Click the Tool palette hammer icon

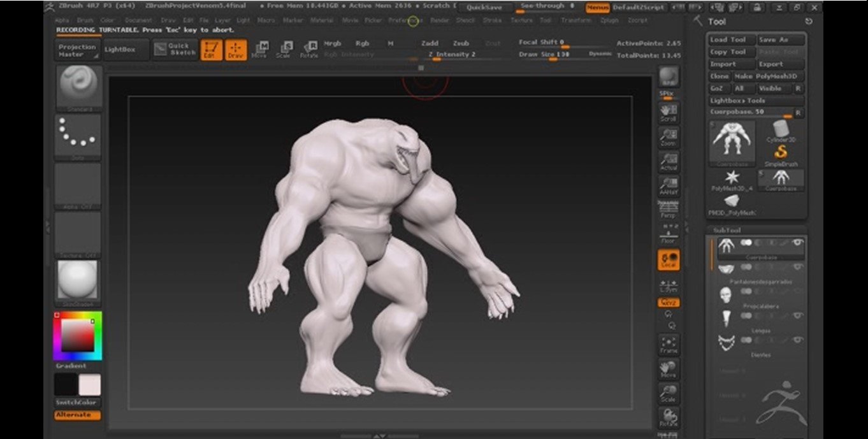pyautogui.click(x=698, y=21)
